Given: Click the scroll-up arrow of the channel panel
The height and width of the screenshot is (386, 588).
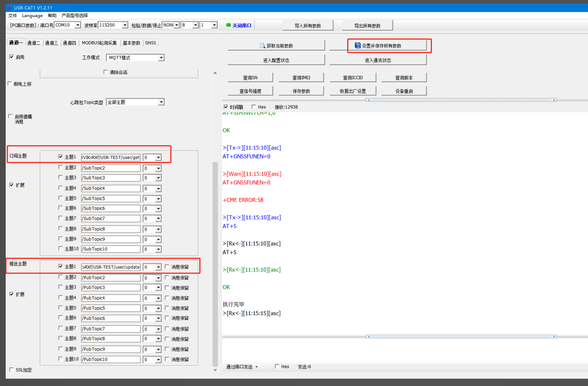Looking at the screenshot, I should 215,73.
